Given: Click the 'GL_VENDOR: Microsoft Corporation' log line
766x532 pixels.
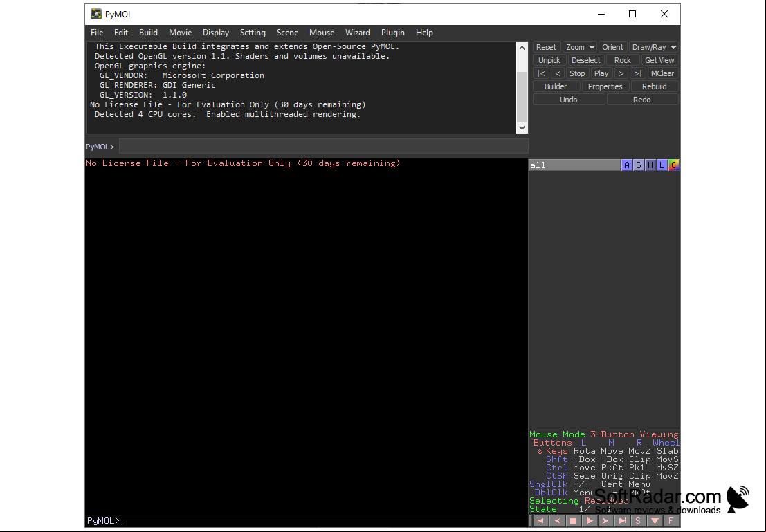Looking at the screenshot, I should coord(182,75).
